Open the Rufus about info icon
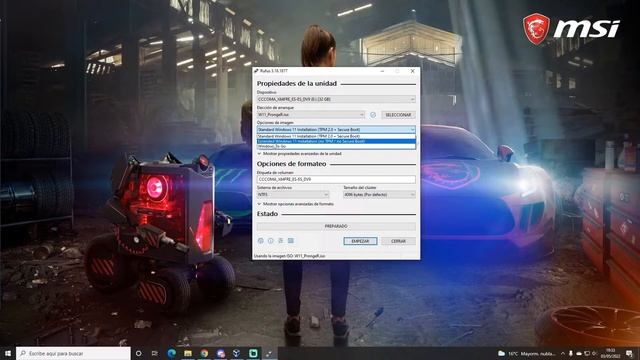The width and height of the screenshot is (640, 360). coord(271,241)
